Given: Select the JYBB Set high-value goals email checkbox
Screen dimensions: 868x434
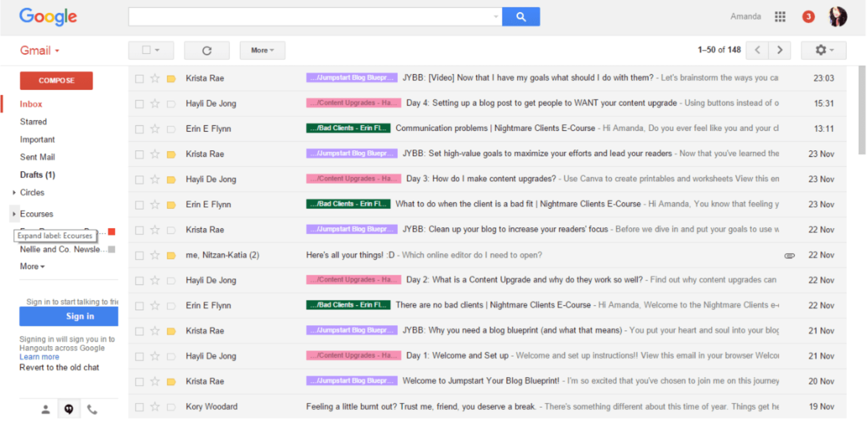Looking at the screenshot, I should (139, 154).
